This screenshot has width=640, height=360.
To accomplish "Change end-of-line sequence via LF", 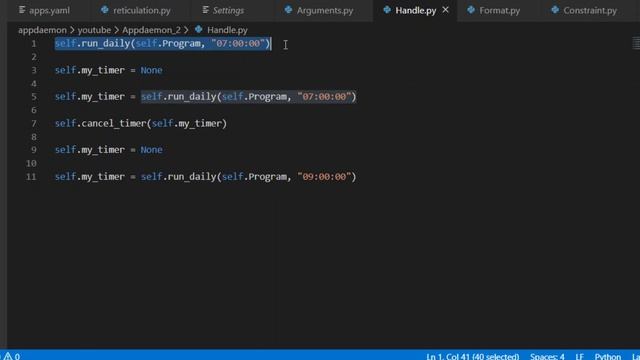I will 579,356.
